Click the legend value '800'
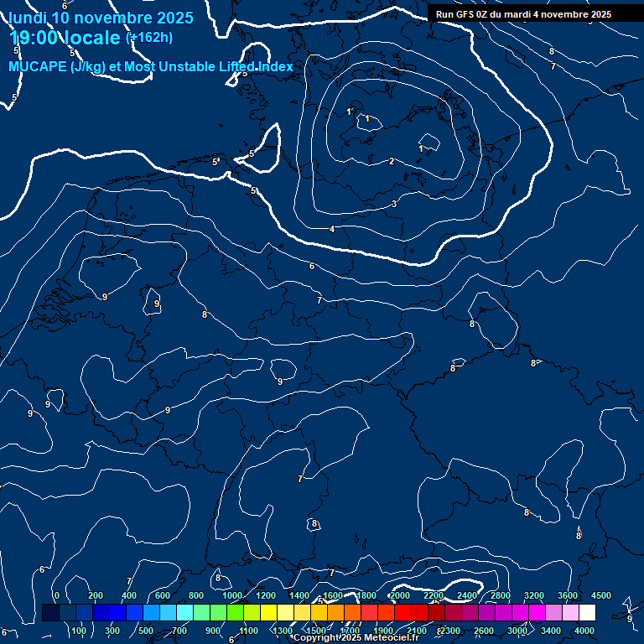 click(196, 595)
